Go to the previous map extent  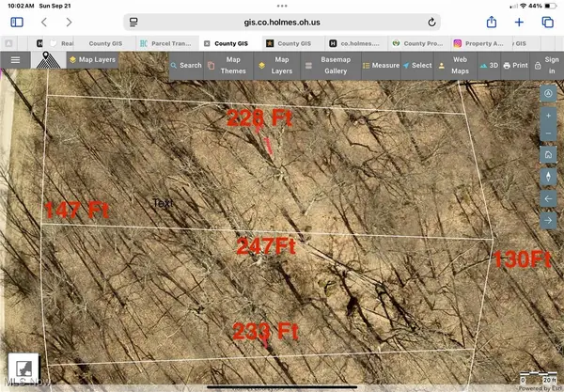(548, 198)
